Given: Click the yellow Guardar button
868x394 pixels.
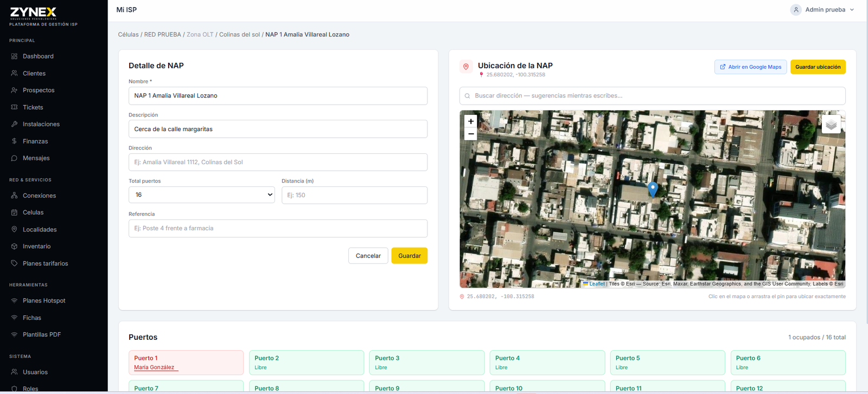Looking at the screenshot, I should 409,256.
